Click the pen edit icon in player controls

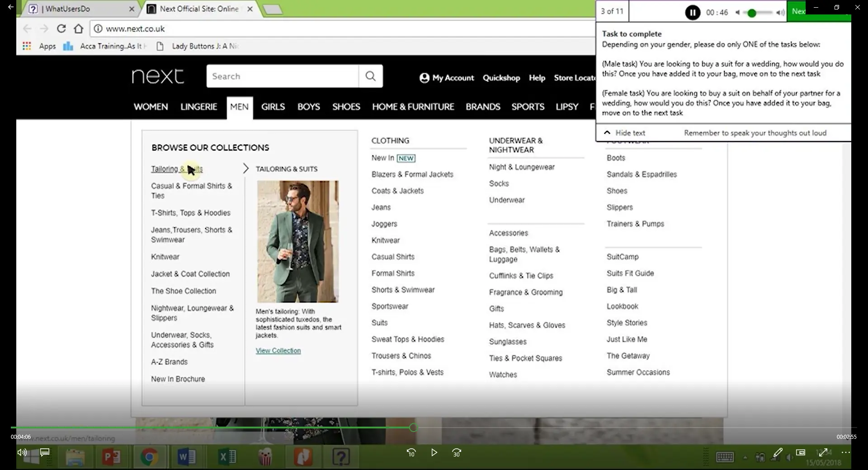[778, 452]
